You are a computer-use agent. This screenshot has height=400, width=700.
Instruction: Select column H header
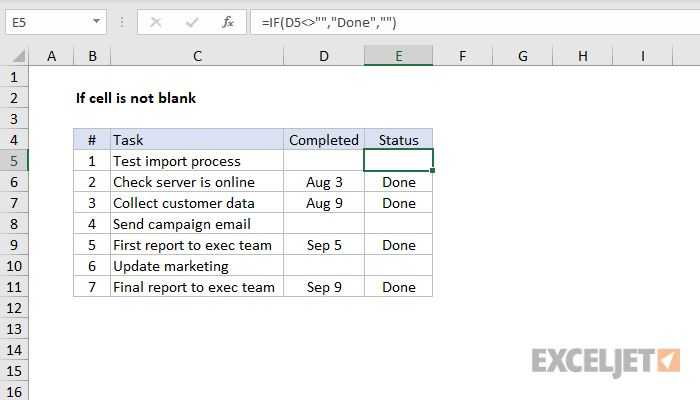click(x=583, y=56)
